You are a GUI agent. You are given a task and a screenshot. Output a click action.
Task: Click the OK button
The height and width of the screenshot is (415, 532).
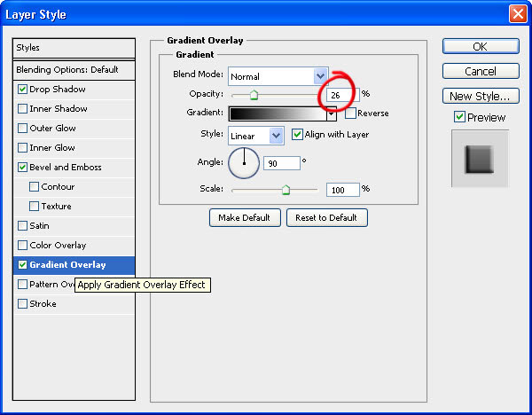coord(481,46)
